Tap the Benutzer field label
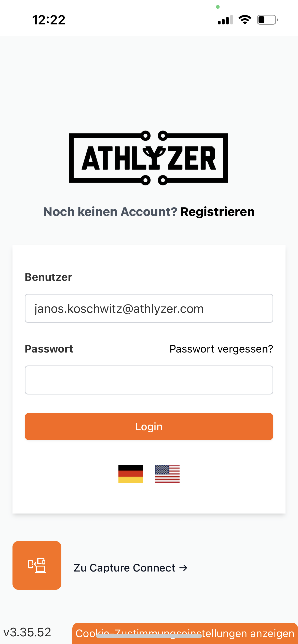The height and width of the screenshot is (644, 298). [48, 277]
